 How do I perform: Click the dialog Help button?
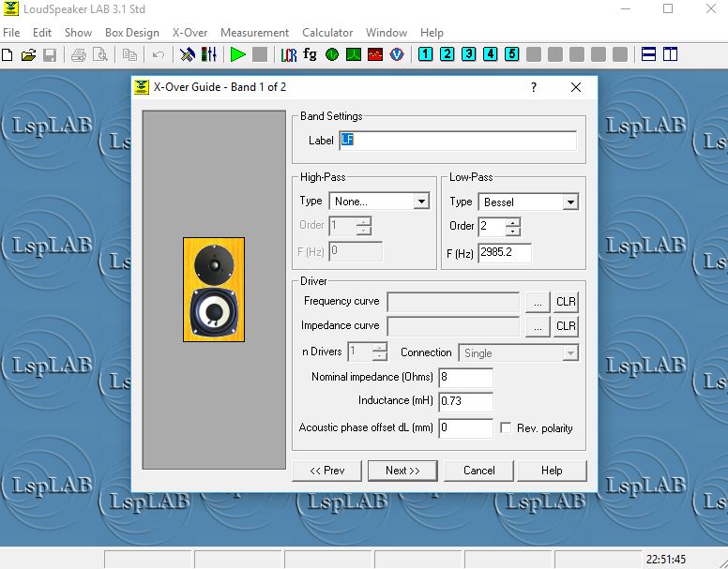point(552,471)
